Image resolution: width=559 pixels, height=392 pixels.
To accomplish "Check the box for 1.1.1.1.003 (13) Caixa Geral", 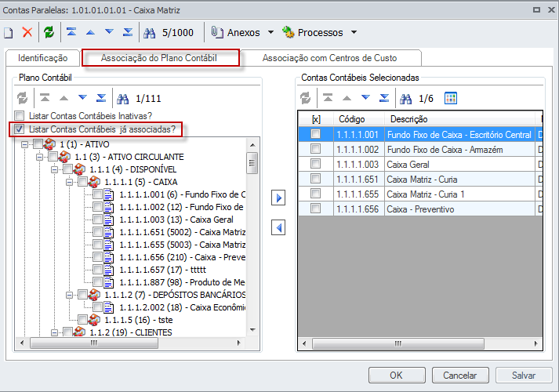I will coord(97,220).
